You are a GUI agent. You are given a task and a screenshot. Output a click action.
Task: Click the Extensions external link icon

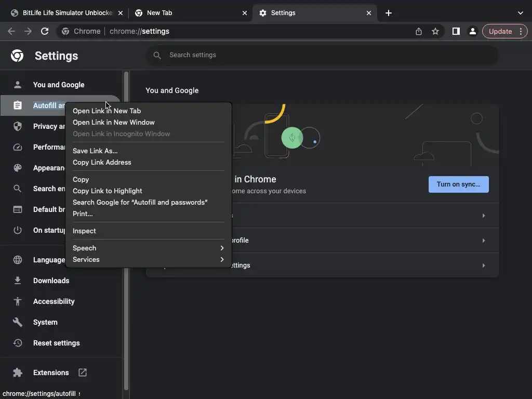click(83, 372)
